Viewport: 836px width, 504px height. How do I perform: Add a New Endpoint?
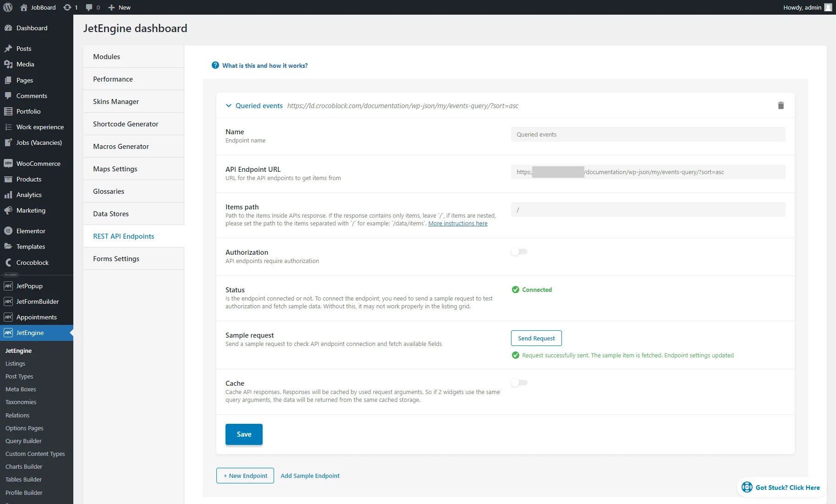pyautogui.click(x=245, y=476)
